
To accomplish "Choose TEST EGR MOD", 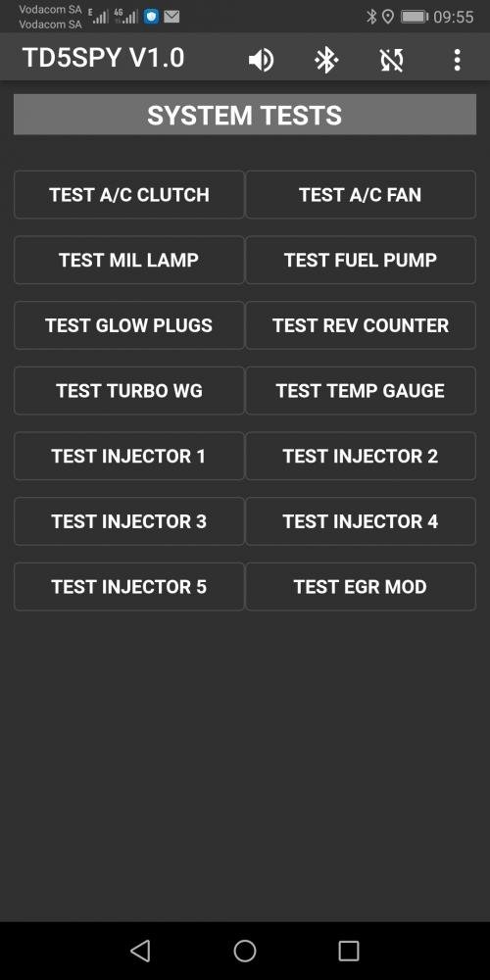I will click(x=361, y=587).
